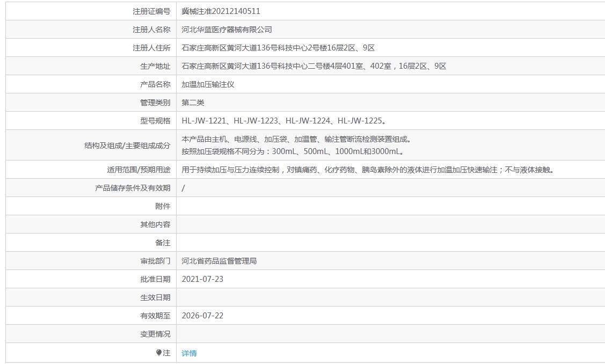
Task: Click the 注册证编号 label
Action: tap(151, 11)
